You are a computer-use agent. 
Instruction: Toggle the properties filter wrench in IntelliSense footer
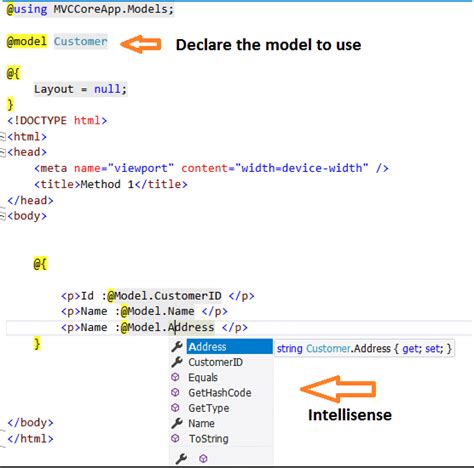[x=181, y=459]
